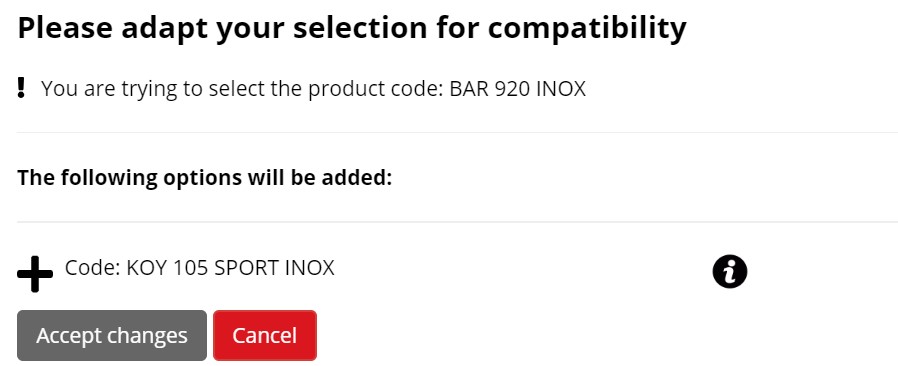Open info icon for KOY 105 SPORT INOX

coord(730,271)
